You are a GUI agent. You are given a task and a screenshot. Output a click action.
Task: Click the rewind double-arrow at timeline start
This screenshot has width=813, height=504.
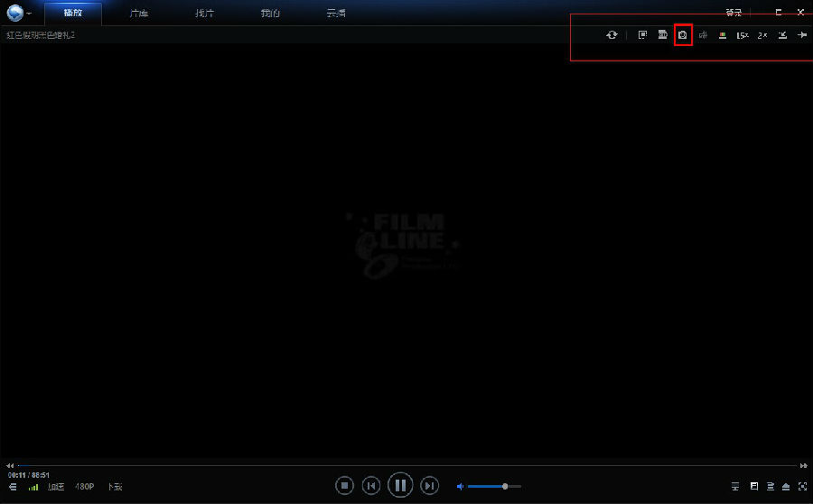(10, 466)
